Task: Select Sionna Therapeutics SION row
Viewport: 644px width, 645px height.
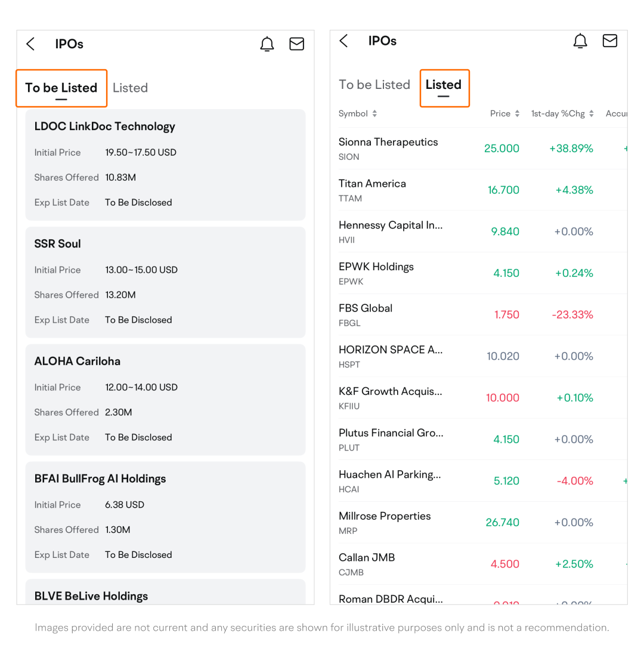Action: [465, 149]
